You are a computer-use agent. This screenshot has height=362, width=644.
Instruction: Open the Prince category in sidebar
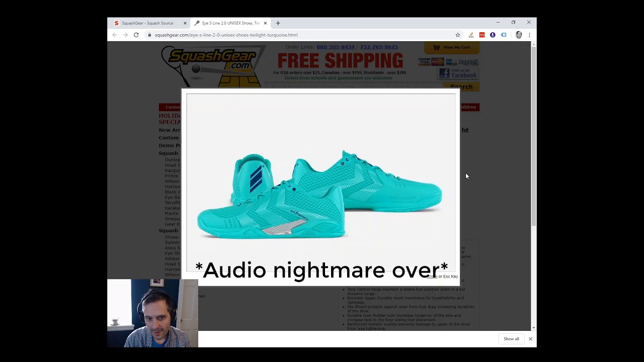click(172, 176)
